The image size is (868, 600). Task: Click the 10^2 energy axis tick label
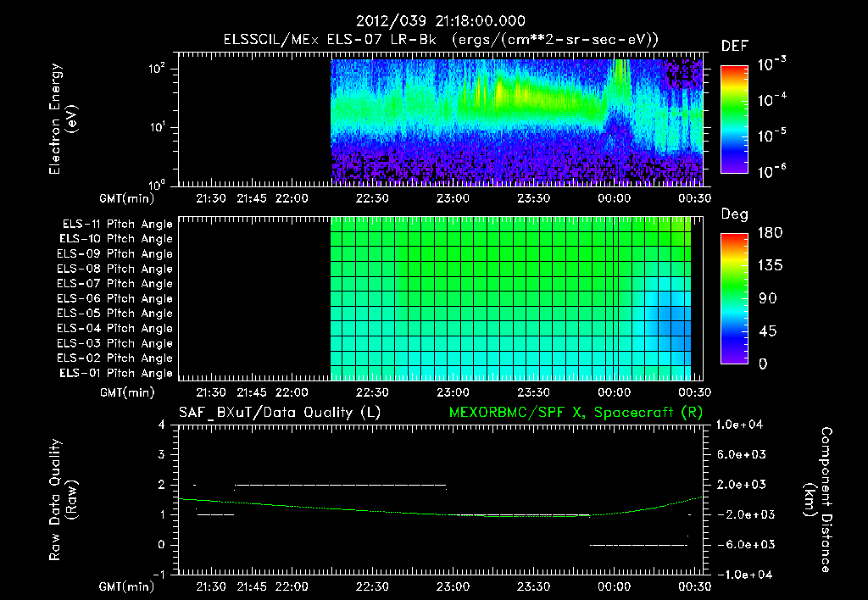(x=157, y=69)
